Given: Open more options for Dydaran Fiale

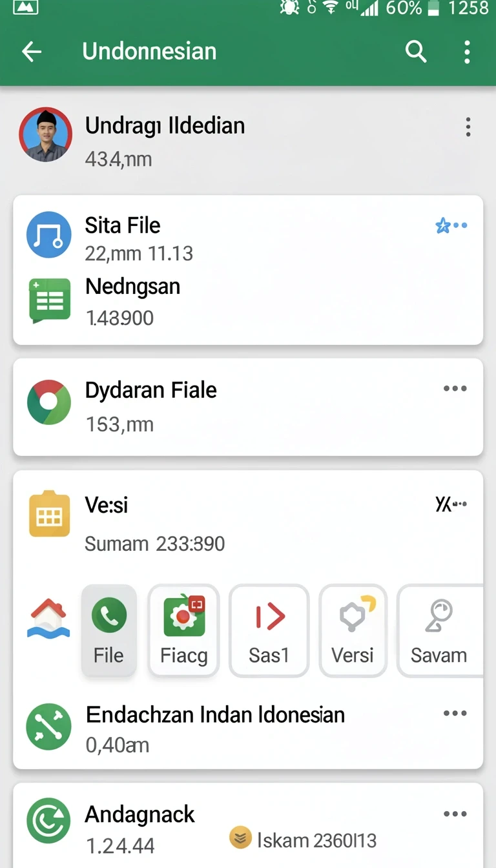Looking at the screenshot, I should pos(455,389).
